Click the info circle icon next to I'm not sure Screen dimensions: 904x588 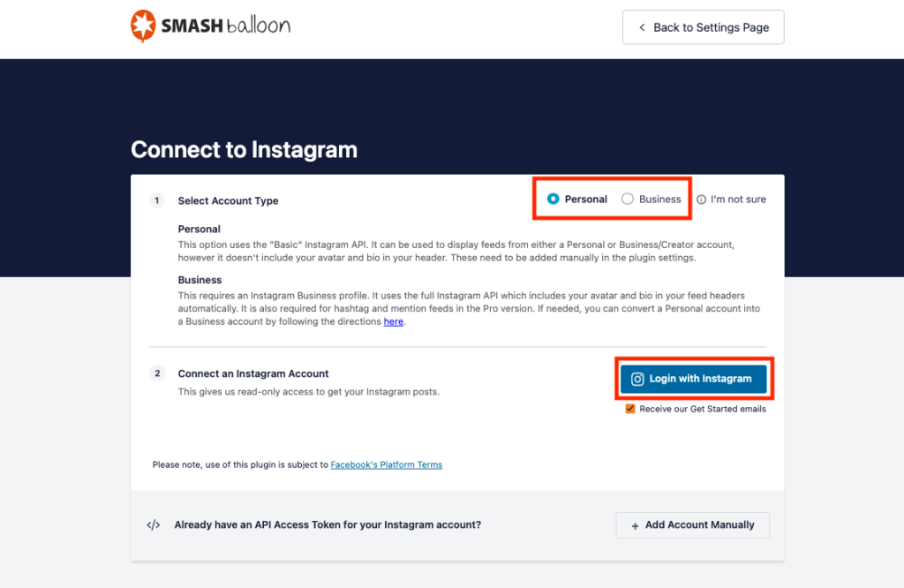pos(702,199)
